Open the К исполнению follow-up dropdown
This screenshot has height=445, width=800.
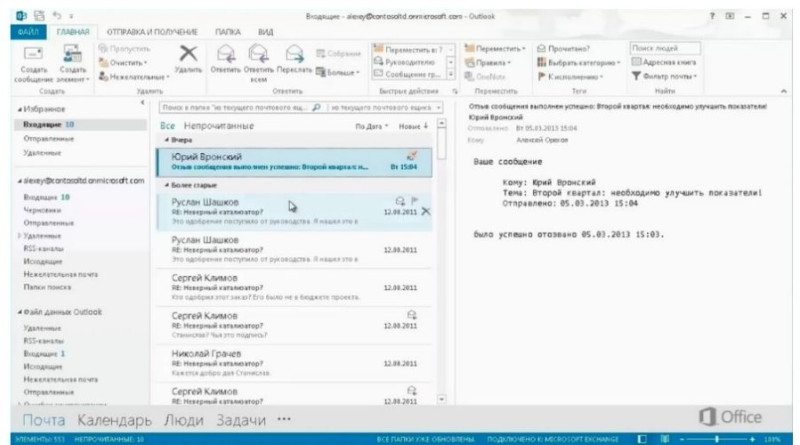[570, 77]
